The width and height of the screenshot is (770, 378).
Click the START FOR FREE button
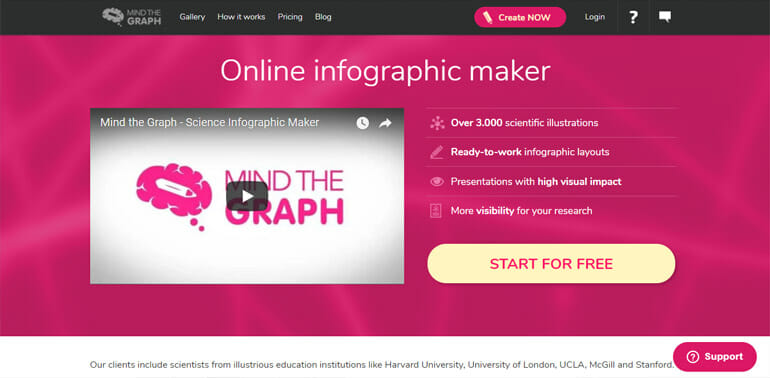click(551, 264)
